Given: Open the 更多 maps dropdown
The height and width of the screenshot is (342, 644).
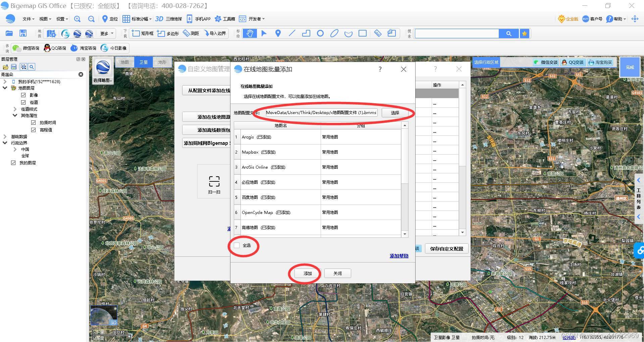Looking at the screenshot, I should point(107,34).
